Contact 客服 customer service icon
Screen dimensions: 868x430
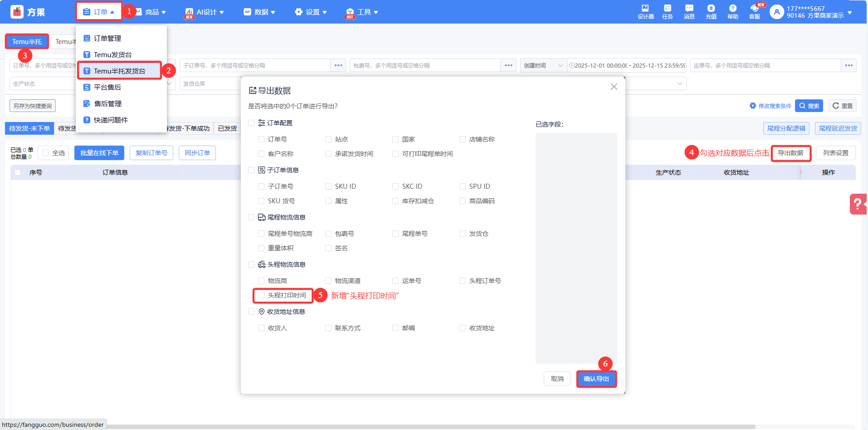pos(755,11)
